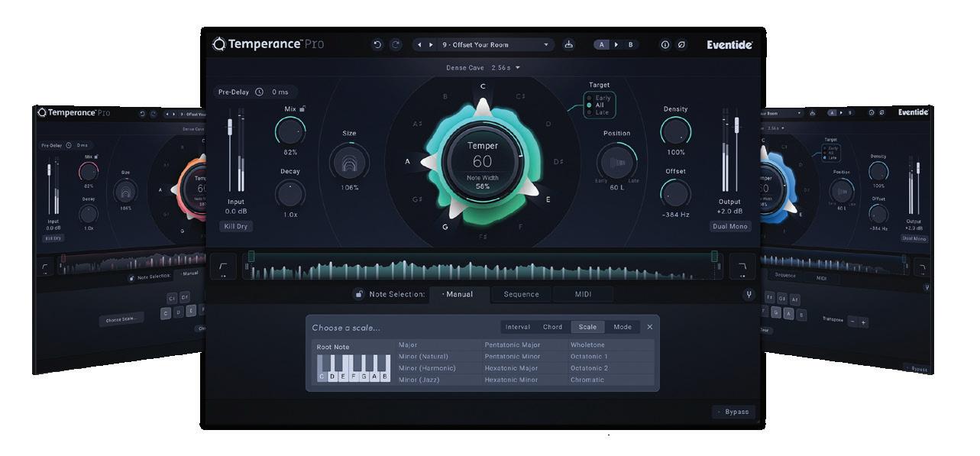Open preset dropdown arrow in right window
The height and width of the screenshot is (456, 980).
point(800,114)
